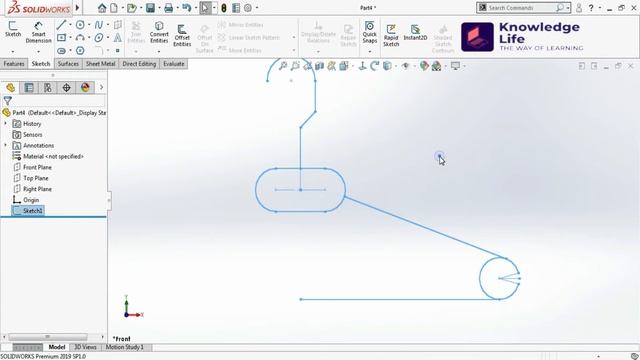640x360 pixels.
Task: Click the Home welcome icon
Action: 102,8
